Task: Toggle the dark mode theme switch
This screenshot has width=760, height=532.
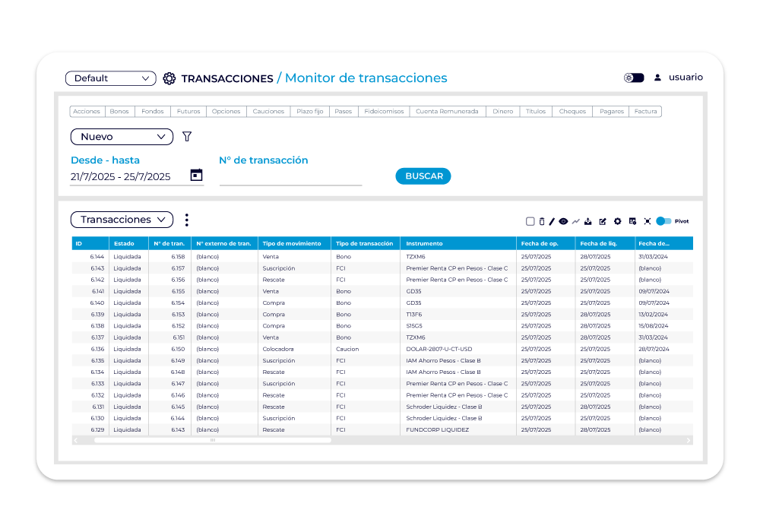Action: pyautogui.click(x=634, y=78)
